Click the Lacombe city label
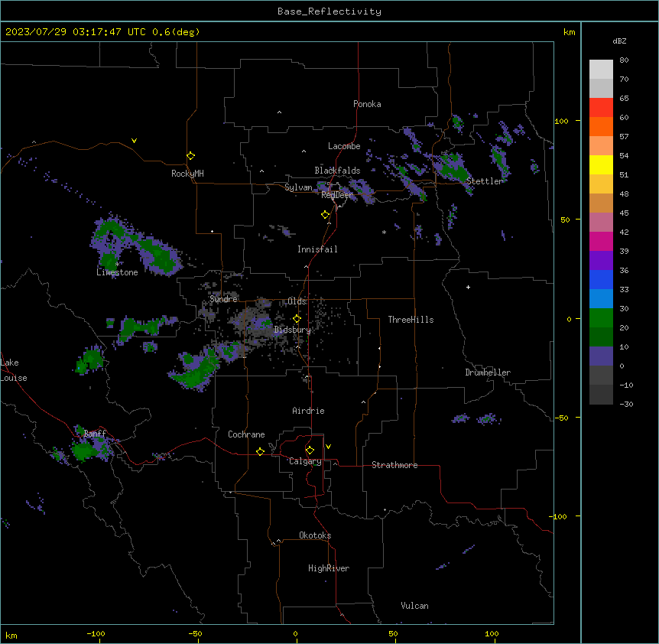This screenshot has height=644, width=659. click(344, 146)
